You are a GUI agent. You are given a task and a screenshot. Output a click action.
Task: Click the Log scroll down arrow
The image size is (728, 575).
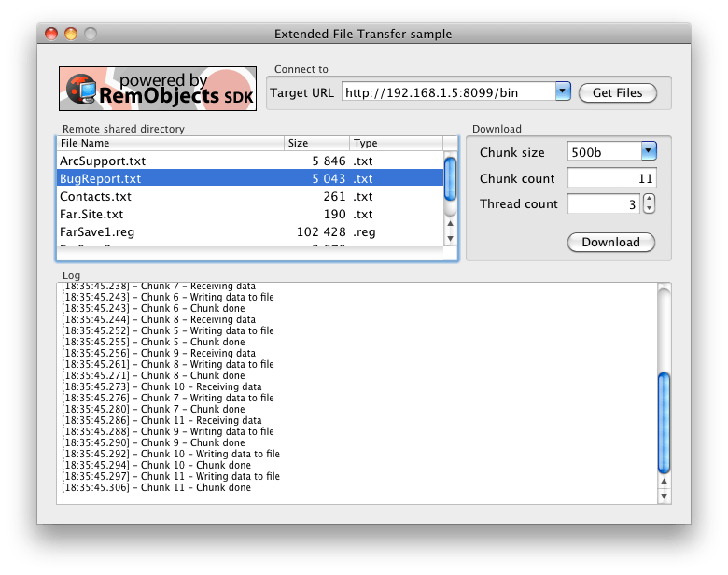[x=664, y=497]
